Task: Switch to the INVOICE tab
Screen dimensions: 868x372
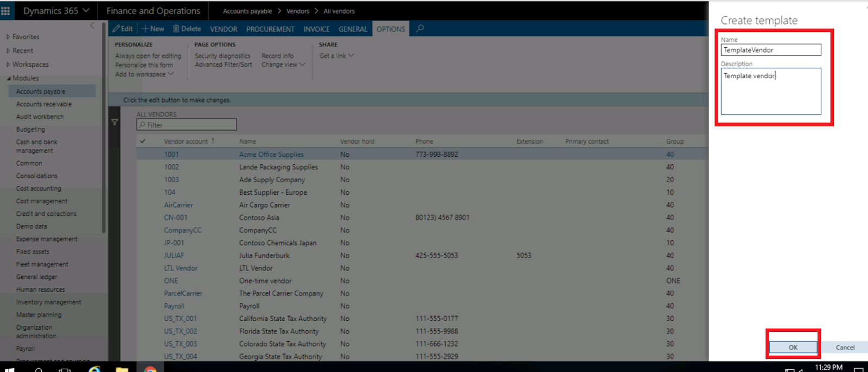Action: 316,29
